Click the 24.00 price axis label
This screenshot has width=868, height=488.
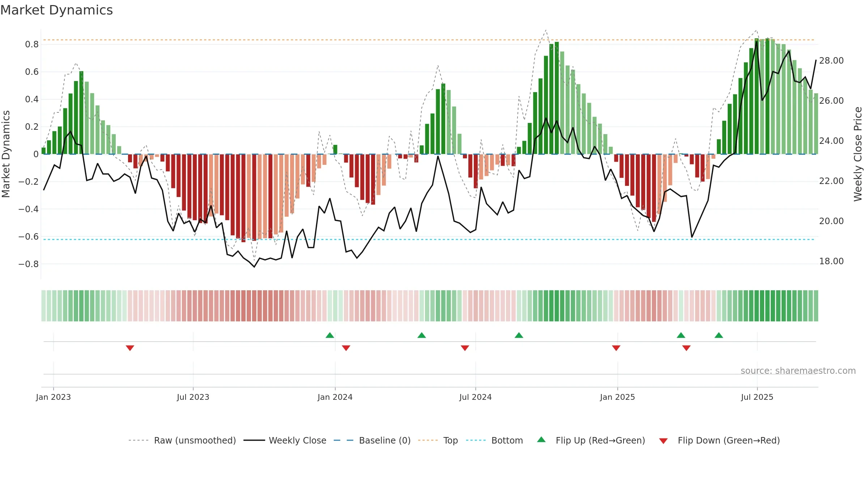(x=831, y=141)
